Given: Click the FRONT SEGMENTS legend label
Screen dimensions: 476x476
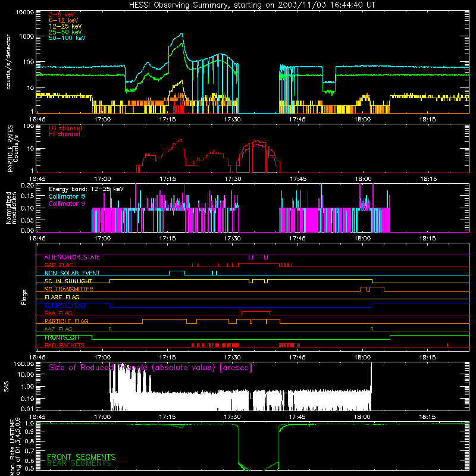Looking at the screenshot, I should 82,457.
